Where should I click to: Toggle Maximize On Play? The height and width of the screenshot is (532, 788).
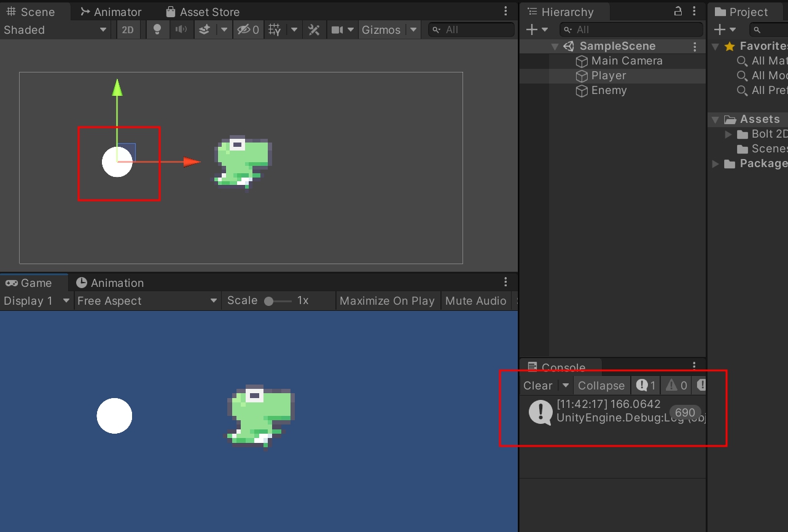387,300
